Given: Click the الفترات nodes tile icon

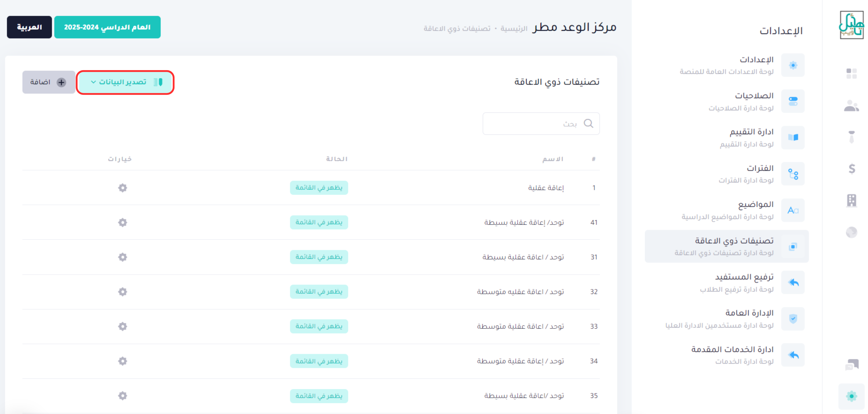Looking at the screenshot, I should point(793,174).
